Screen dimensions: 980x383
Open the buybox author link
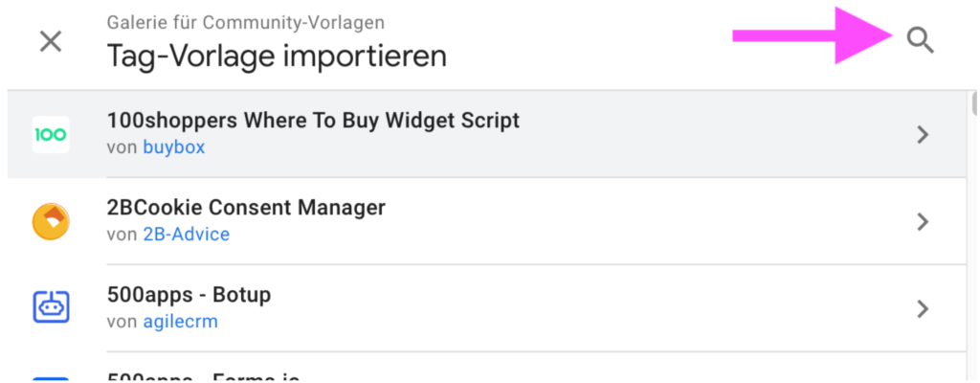tap(173, 147)
